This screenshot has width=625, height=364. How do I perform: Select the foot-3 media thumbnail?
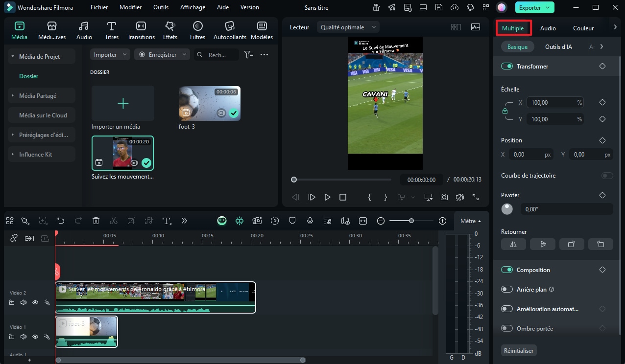[x=210, y=103]
